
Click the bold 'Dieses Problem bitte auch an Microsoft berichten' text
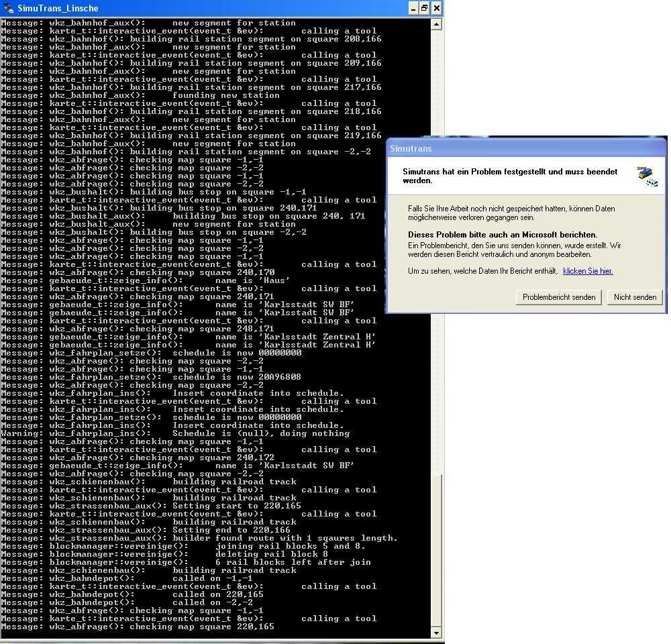(x=503, y=235)
